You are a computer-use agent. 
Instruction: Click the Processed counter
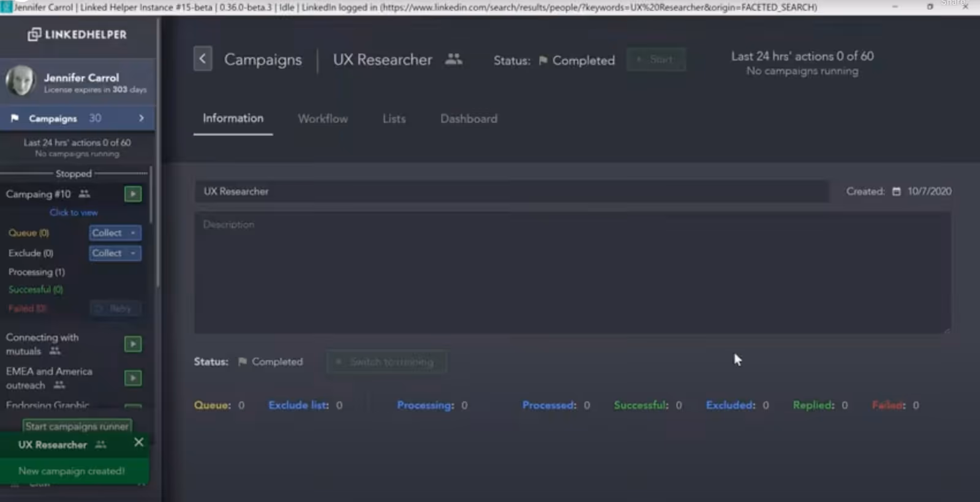click(556, 405)
